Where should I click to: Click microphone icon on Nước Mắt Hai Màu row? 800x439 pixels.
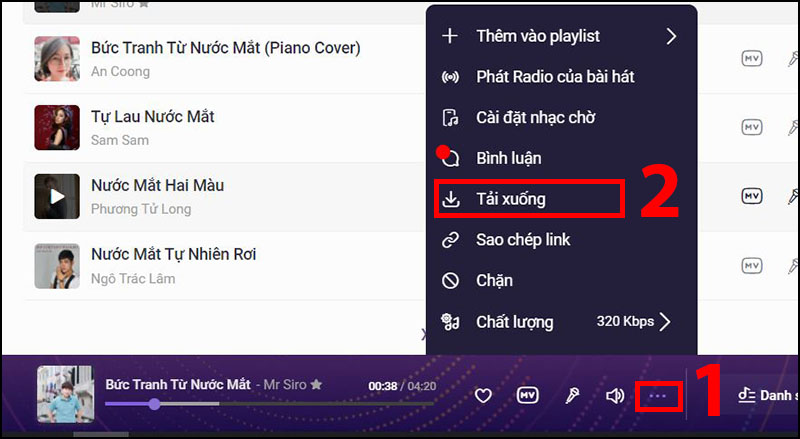tap(793, 197)
